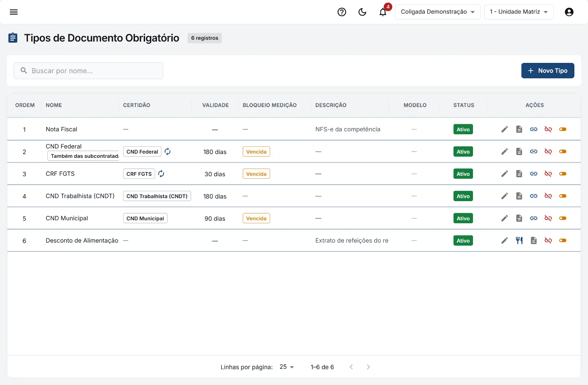
Task: Go to next page arrow
Action: pos(368,367)
